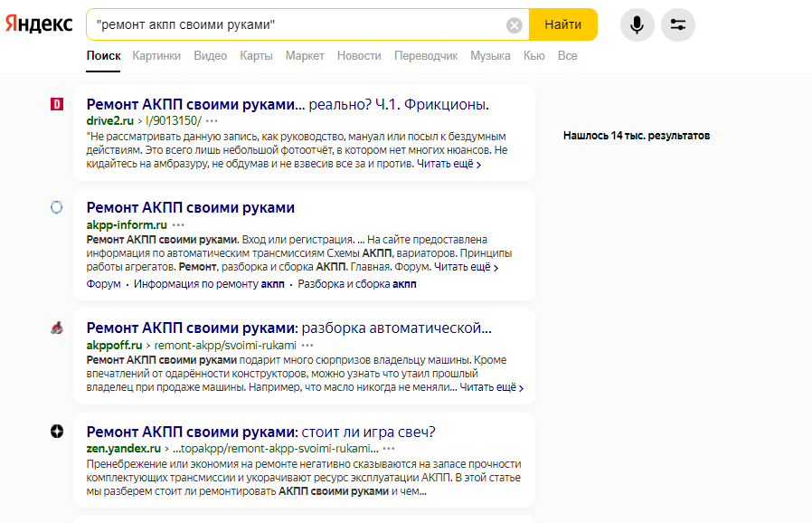Click the Нашлось 14 тыс. результатов text
This screenshot has height=523, width=812.
(637, 136)
